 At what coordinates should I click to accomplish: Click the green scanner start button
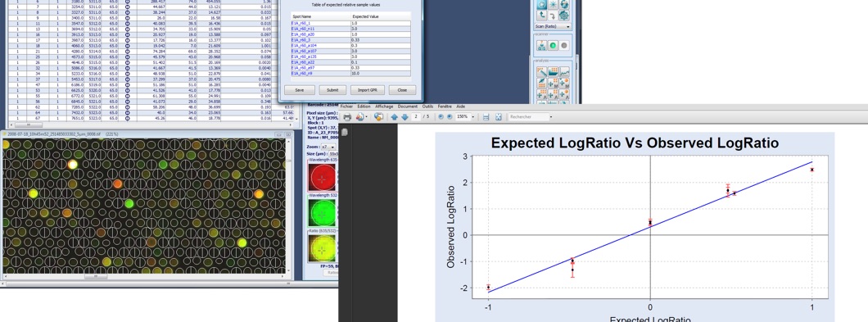click(553, 45)
